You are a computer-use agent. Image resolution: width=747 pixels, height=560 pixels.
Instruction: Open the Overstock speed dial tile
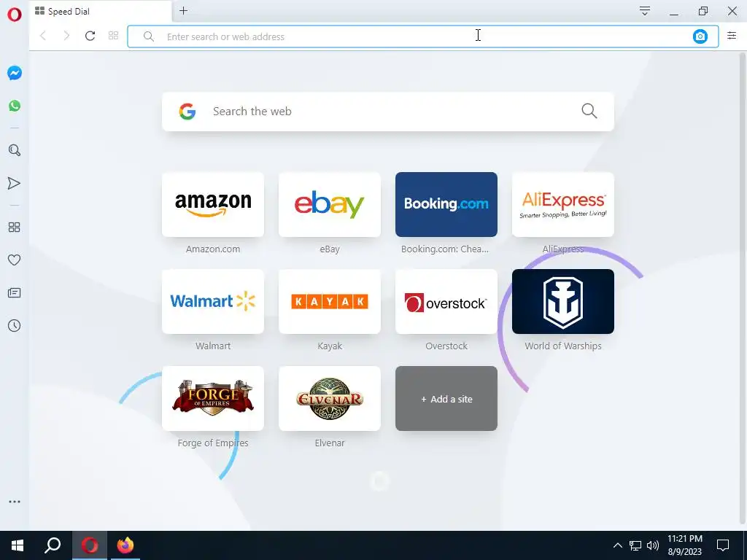pyautogui.click(x=446, y=301)
